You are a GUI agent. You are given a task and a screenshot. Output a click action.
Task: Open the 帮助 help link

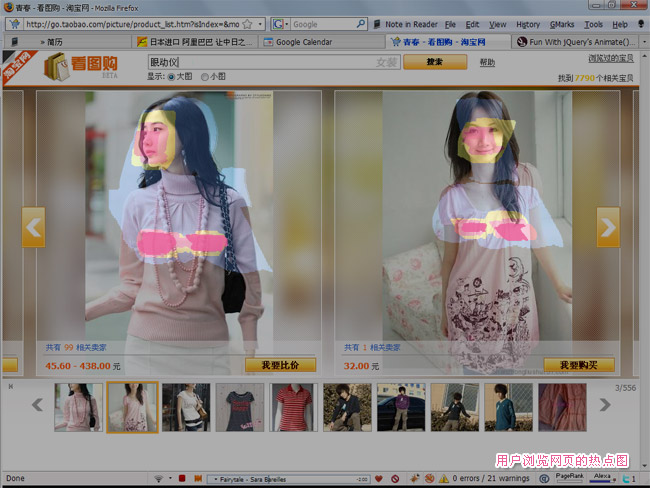tap(487, 62)
